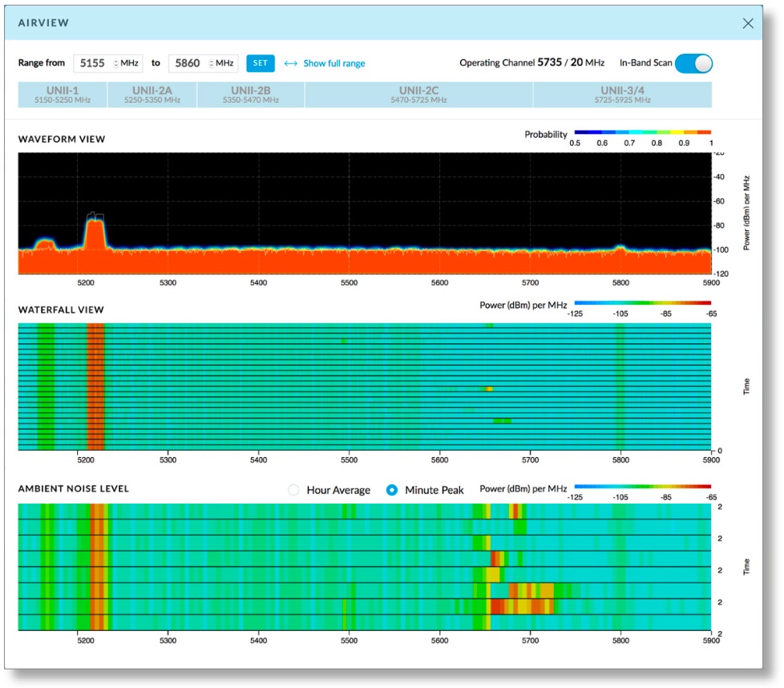Click the Ambient Noise Level power color scale

pos(642,486)
